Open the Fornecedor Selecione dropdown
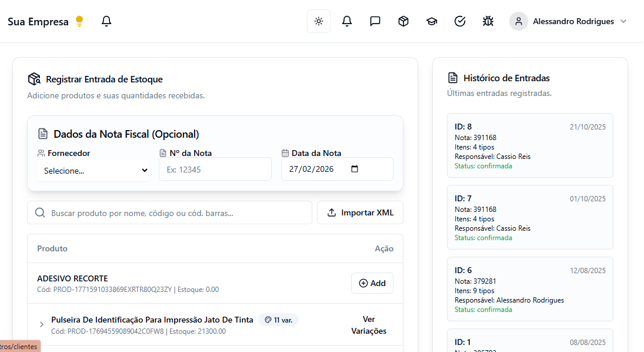This screenshot has height=352, width=644. tap(93, 170)
